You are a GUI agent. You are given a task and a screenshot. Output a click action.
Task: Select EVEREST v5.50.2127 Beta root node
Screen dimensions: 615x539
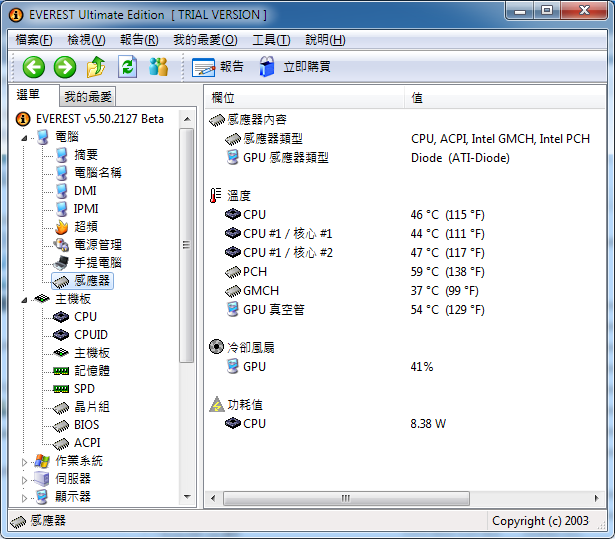[100, 119]
